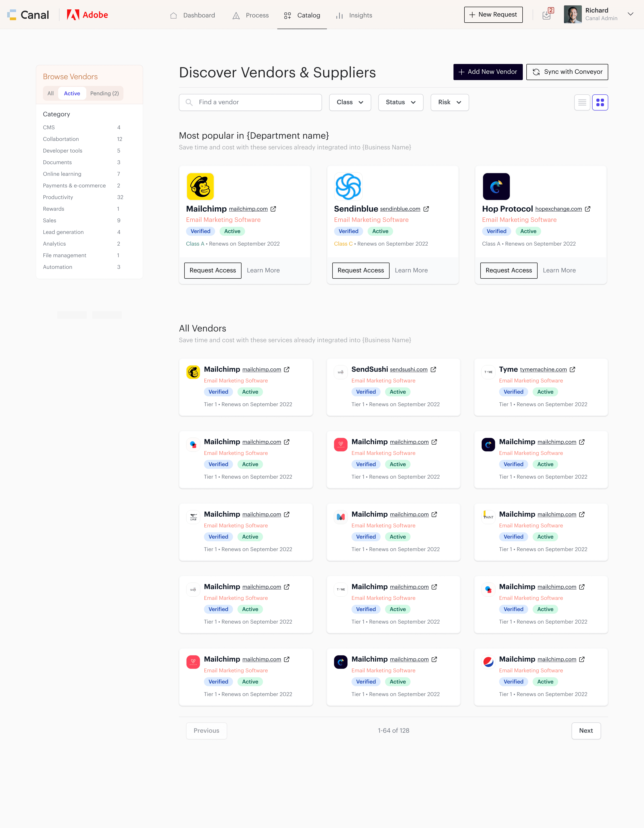Open the Class filter dropdown
The width and height of the screenshot is (644, 828).
coord(350,102)
